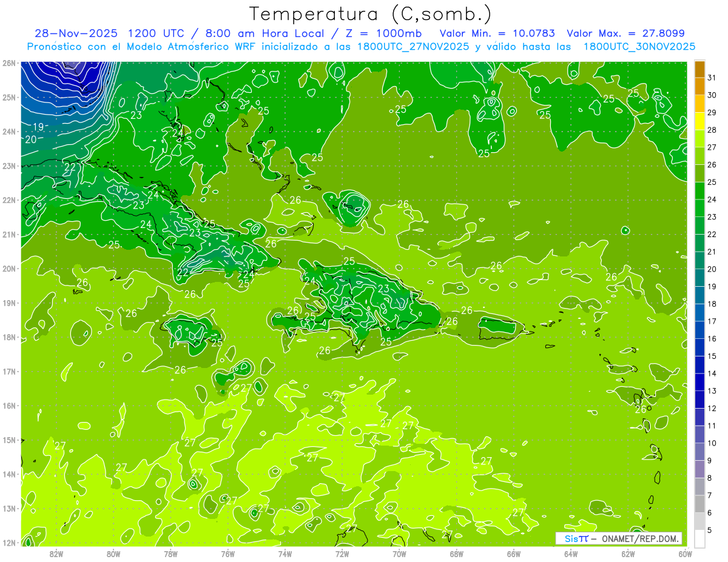Click the 24N latitude axis label
The height and width of the screenshot is (562, 728).
(8, 132)
